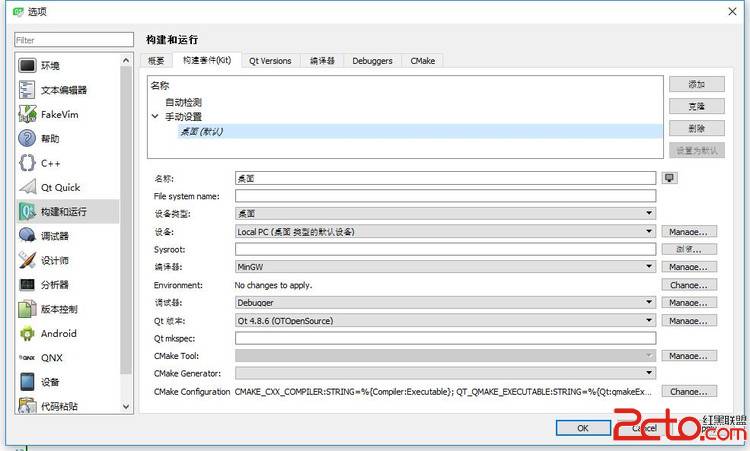
Task: Click the 设置为默认 make default button
Action: click(696, 150)
